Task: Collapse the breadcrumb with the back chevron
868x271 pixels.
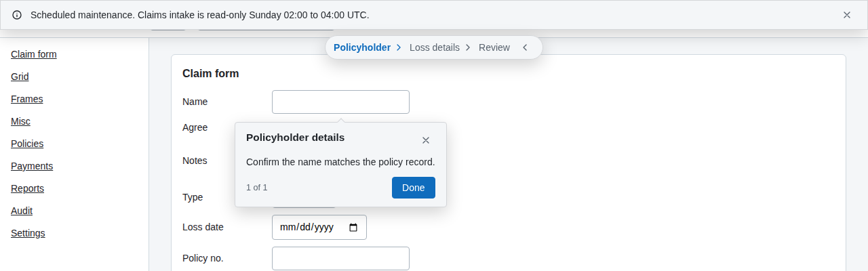Action: (x=525, y=47)
